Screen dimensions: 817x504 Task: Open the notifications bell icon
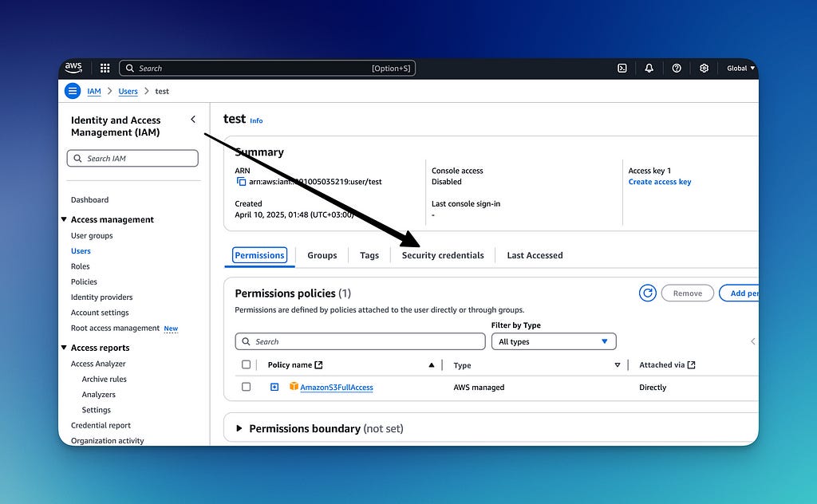click(x=649, y=69)
